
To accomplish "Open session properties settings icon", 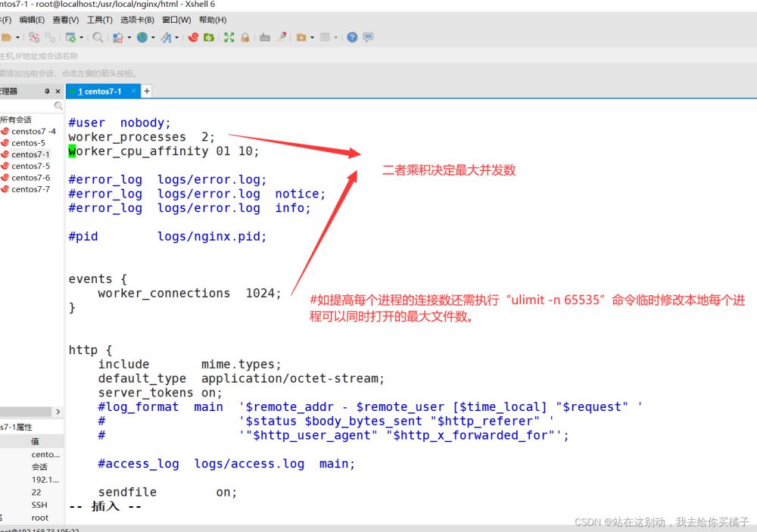I will point(70,37).
